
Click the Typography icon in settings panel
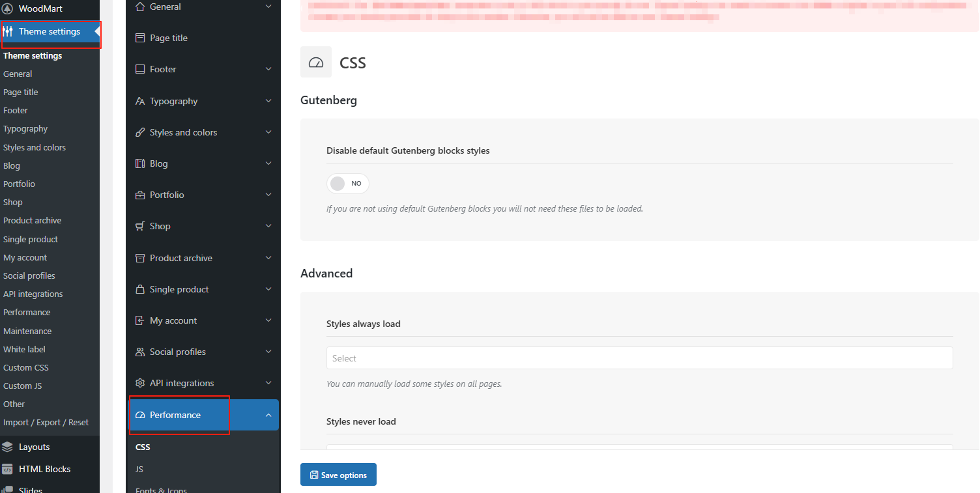140,101
